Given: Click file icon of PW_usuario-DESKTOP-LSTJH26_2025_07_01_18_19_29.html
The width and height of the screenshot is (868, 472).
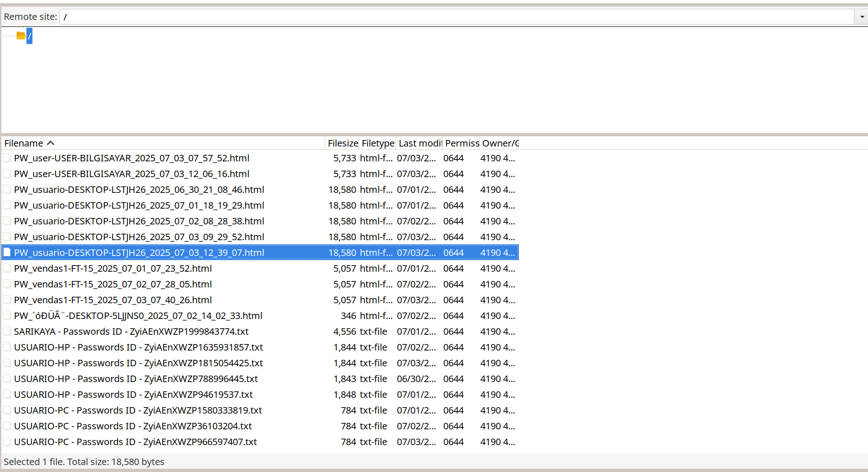Looking at the screenshot, I should pyautogui.click(x=7, y=205).
